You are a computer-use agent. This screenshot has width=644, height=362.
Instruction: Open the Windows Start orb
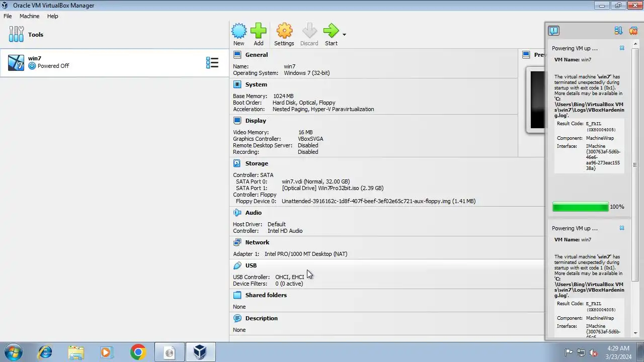13,352
